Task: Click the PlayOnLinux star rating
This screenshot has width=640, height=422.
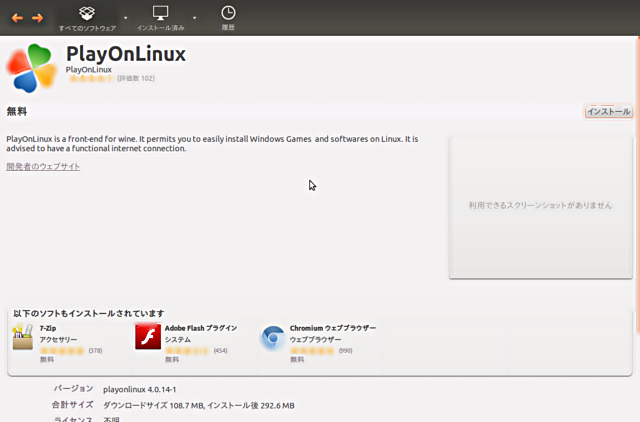Action: tap(91, 78)
